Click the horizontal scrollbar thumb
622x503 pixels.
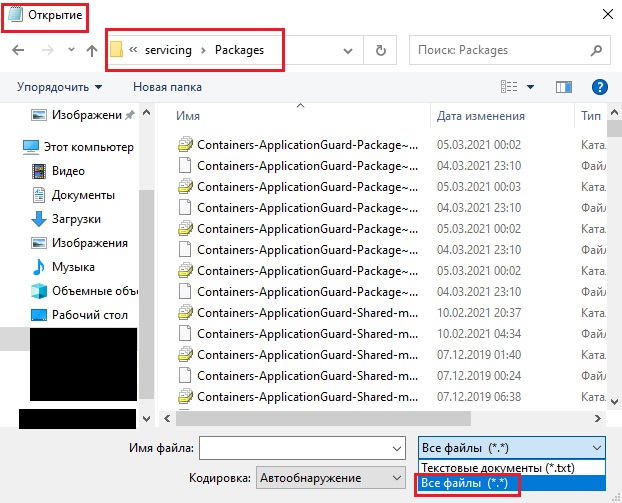click(x=323, y=419)
